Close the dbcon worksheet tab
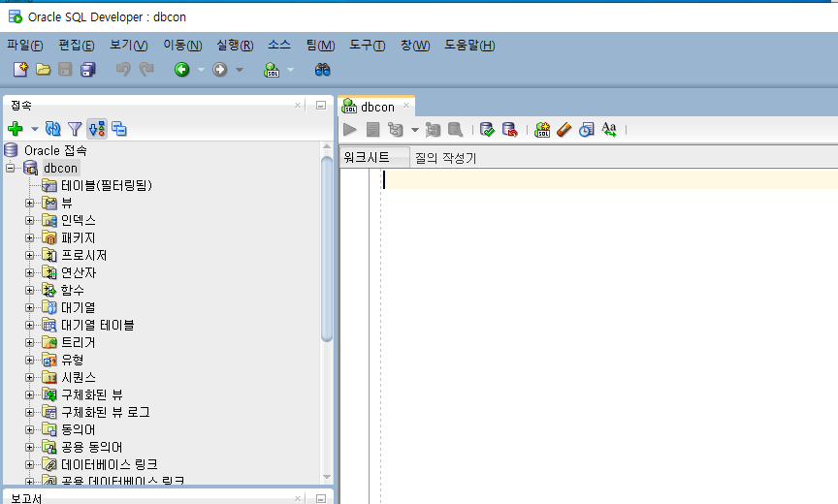838x504 pixels. (x=406, y=106)
